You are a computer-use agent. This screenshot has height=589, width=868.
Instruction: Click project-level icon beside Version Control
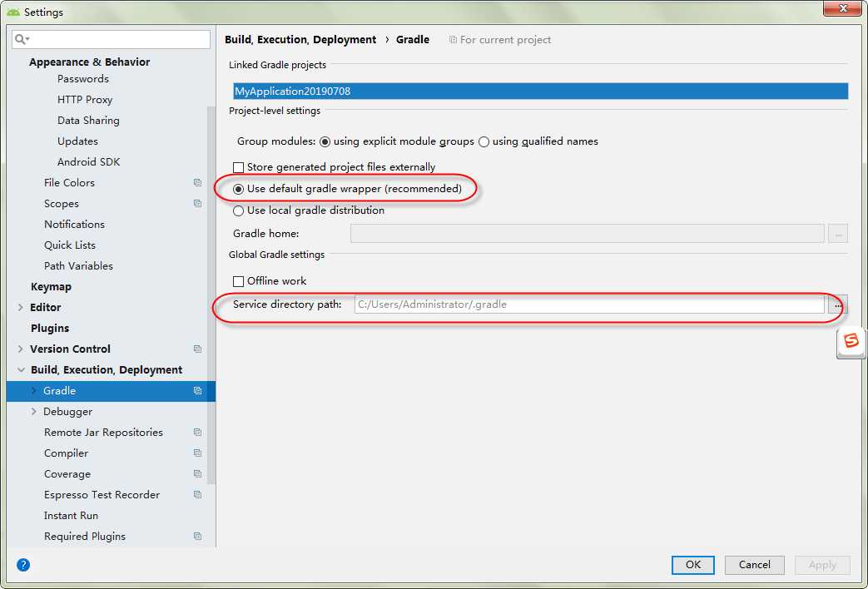[x=197, y=349]
